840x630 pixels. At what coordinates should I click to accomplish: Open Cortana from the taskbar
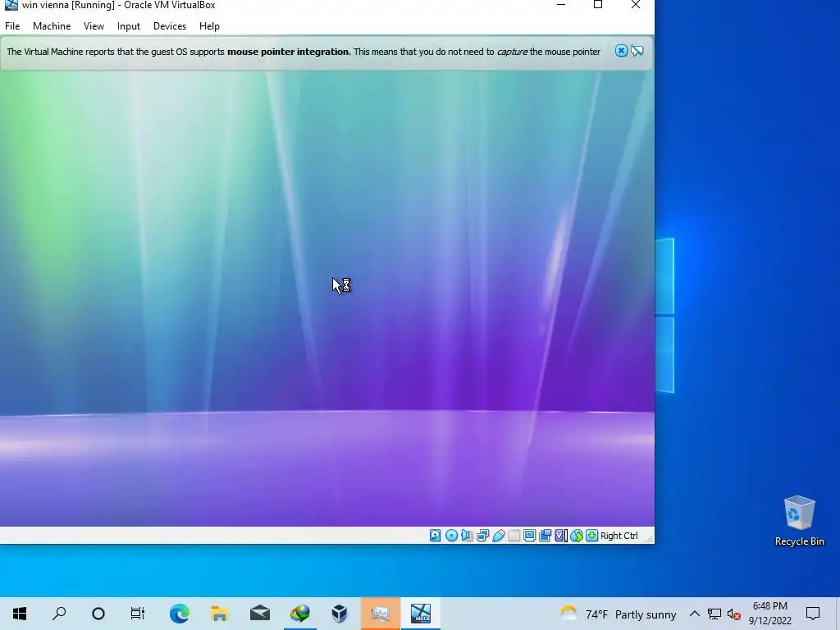pos(98,614)
